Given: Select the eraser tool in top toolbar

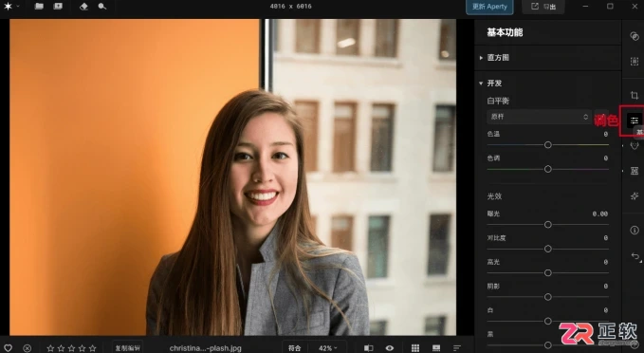Looking at the screenshot, I should click(x=83, y=7).
